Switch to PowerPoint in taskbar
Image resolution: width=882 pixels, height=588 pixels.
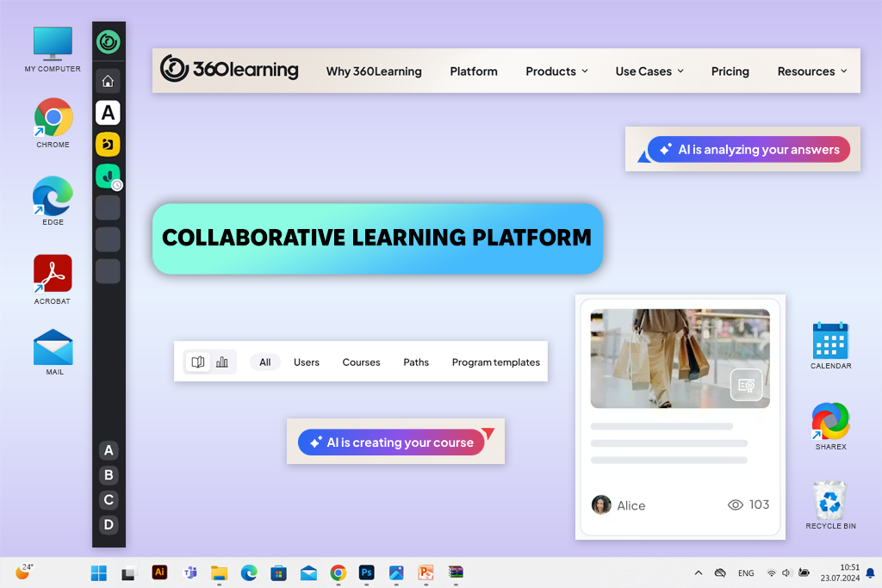click(x=425, y=573)
